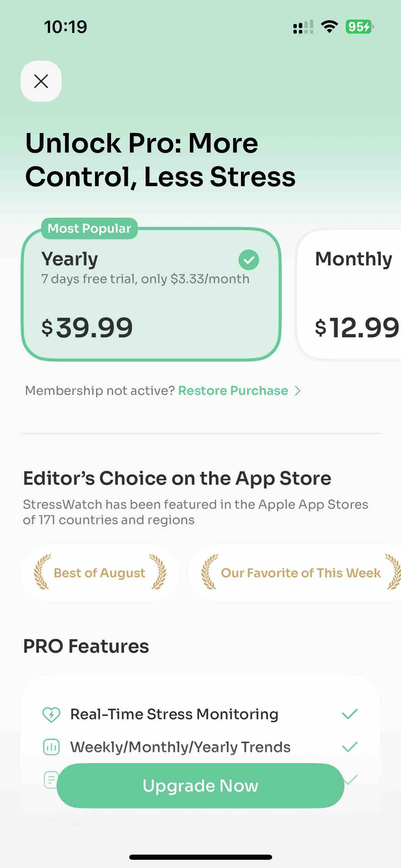Screen dimensions: 401x868
Task: Tap the Best of August badge
Action: click(x=100, y=573)
